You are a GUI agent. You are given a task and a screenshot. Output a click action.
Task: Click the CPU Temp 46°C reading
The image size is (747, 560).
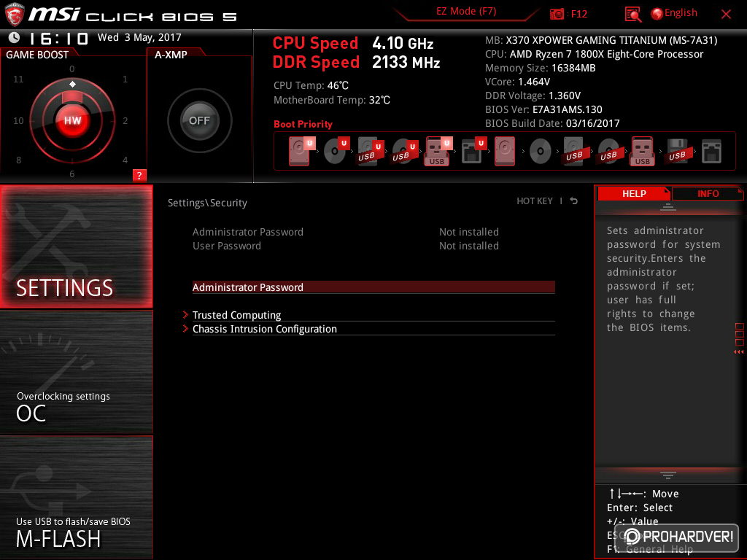(311, 86)
